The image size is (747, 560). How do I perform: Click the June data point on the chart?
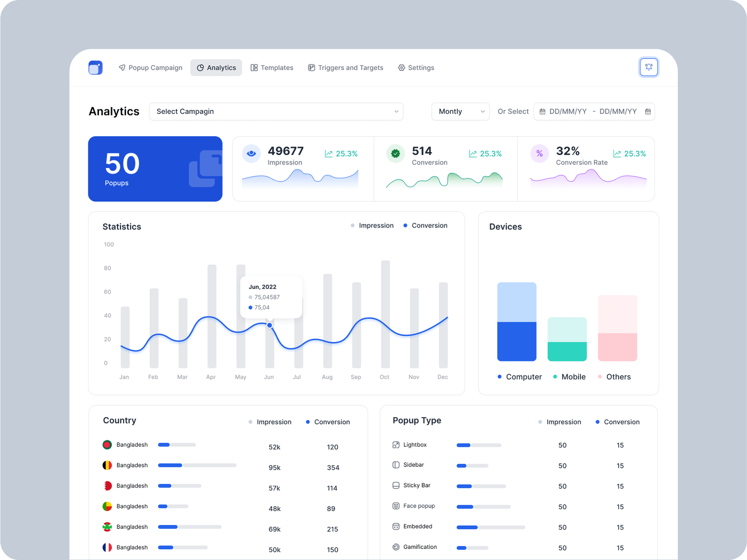(x=269, y=325)
